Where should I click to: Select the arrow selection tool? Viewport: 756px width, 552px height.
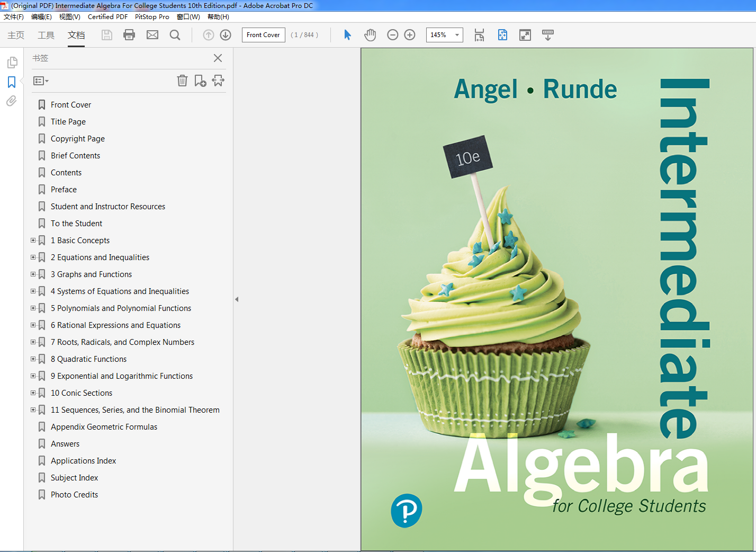pyautogui.click(x=347, y=35)
